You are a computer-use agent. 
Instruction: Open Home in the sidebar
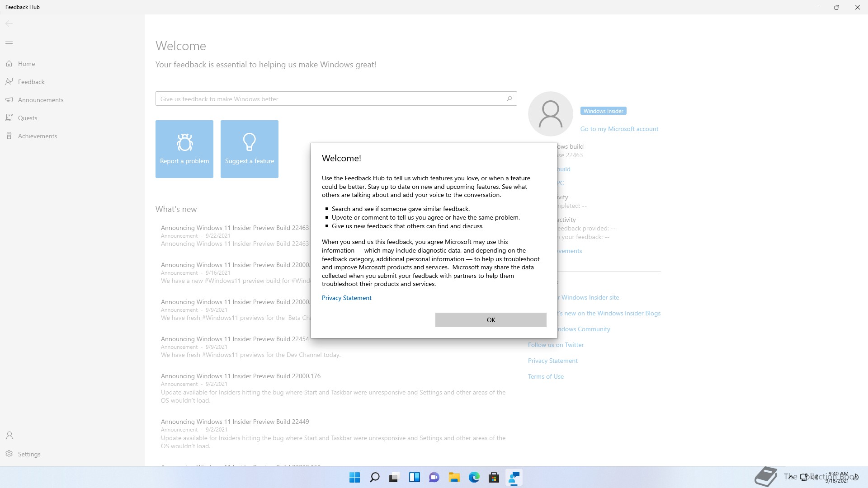(72, 64)
